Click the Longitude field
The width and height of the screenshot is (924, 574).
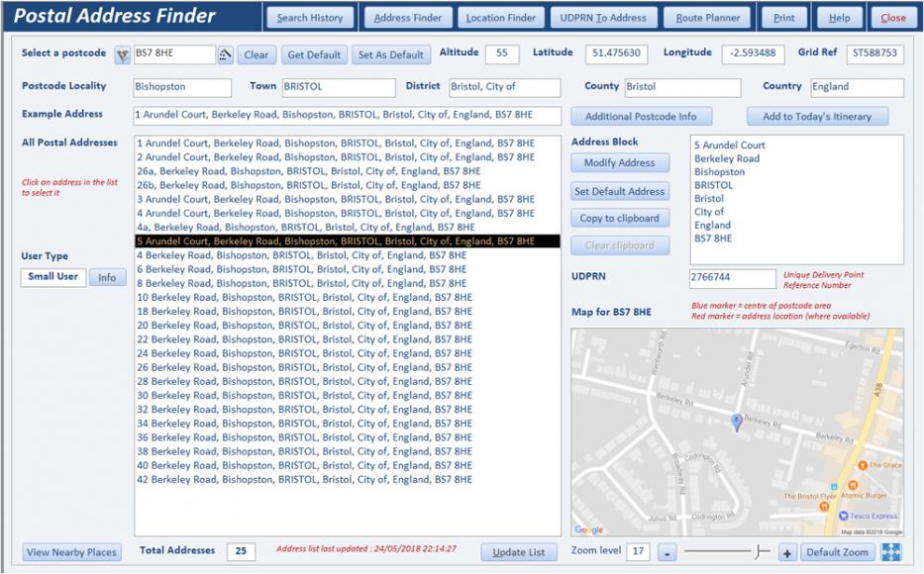point(753,53)
